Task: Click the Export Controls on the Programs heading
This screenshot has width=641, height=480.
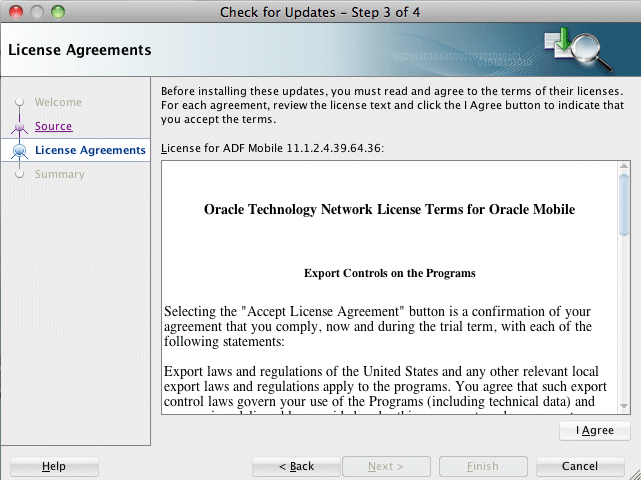Action: tap(390, 273)
